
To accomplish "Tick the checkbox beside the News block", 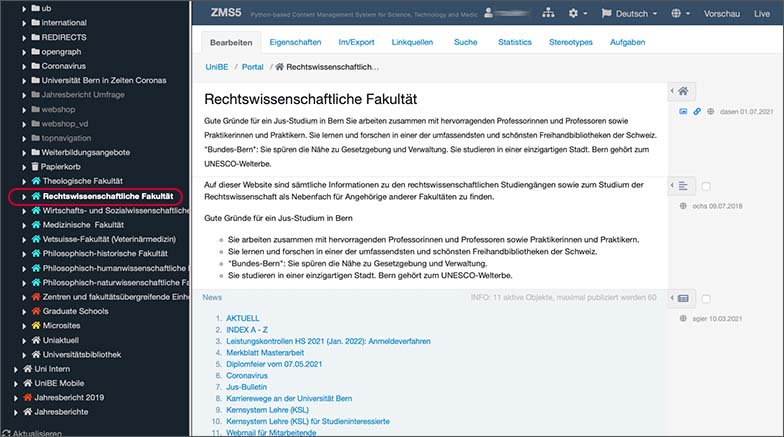I will pyautogui.click(x=706, y=298).
